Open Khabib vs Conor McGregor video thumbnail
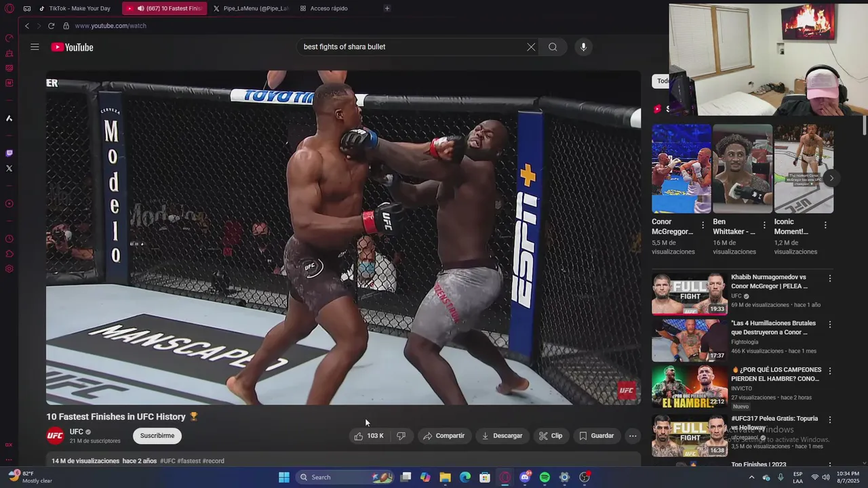Screen dimensions: 868x488 [x=689, y=293]
